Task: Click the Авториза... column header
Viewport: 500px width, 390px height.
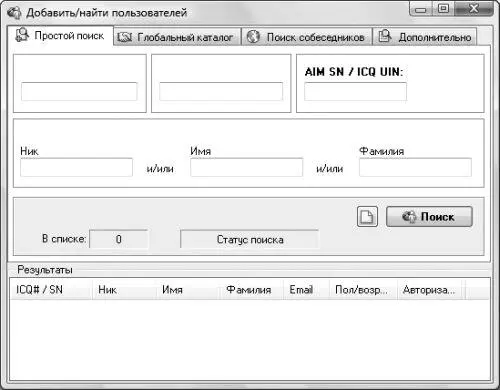Action: [x=431, y=290]
